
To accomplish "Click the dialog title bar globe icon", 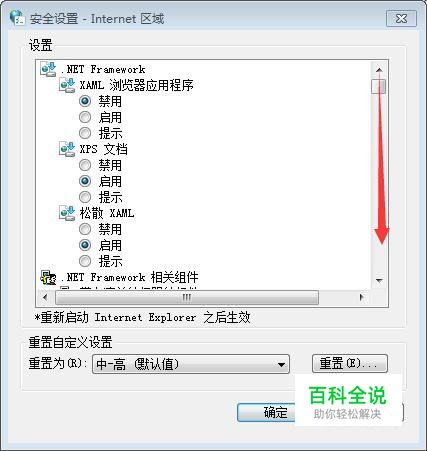I will pyautogui.click(x=17, y=18).
